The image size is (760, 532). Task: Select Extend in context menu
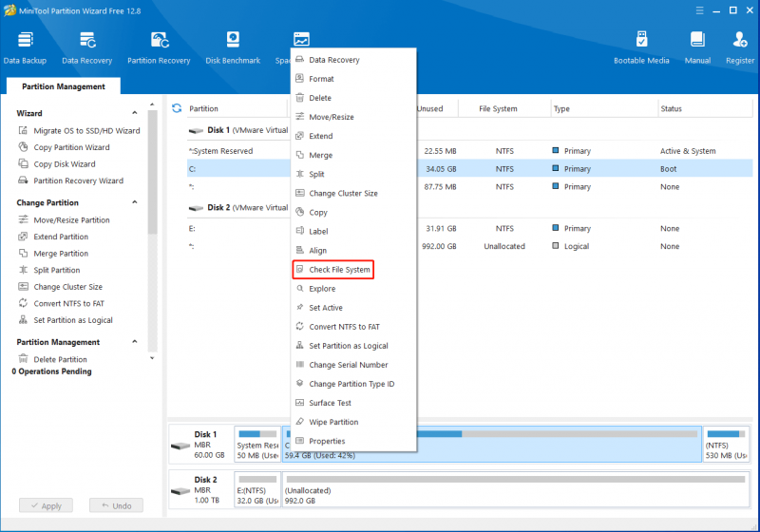tap(353, 136)
